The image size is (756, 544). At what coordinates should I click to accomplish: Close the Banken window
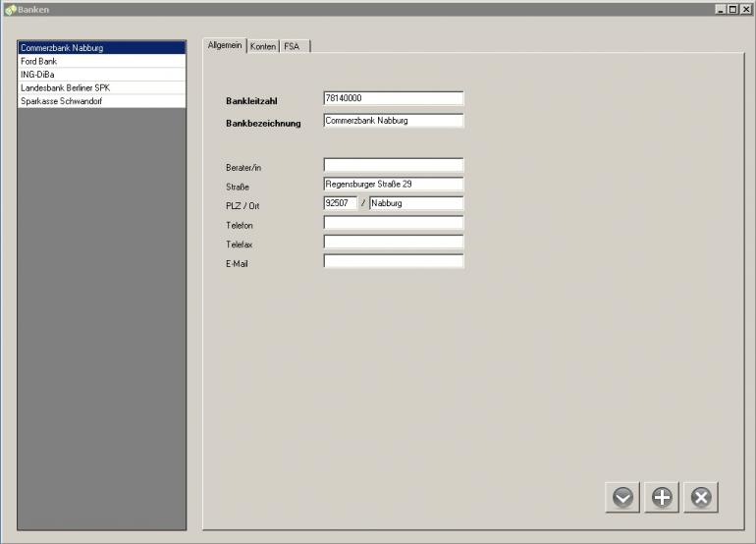[x=746, y=9]
